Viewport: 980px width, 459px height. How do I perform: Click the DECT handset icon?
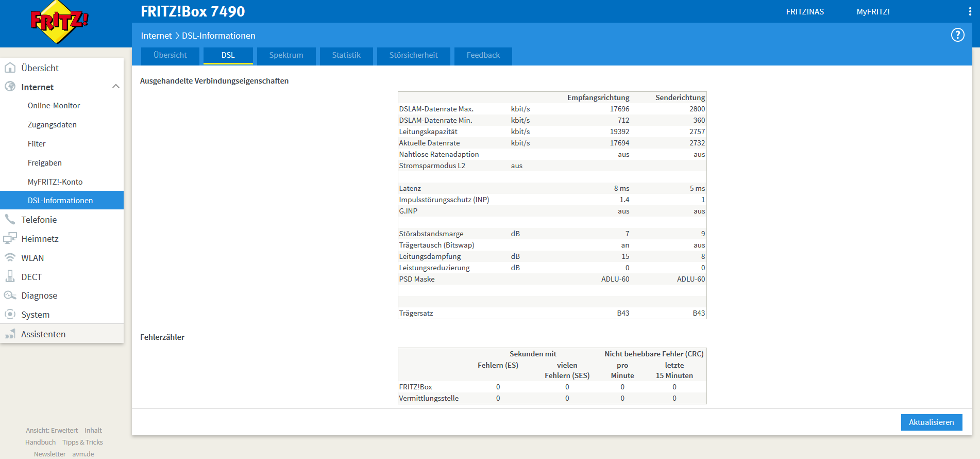10,276
